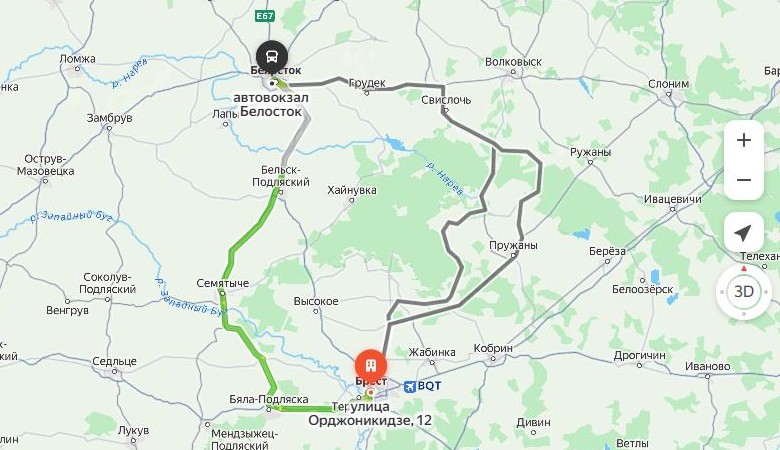Screen dimensions: 780x450
Task: Click the улица Орджоникидзе, 12 label
Action: coord(370,414)
